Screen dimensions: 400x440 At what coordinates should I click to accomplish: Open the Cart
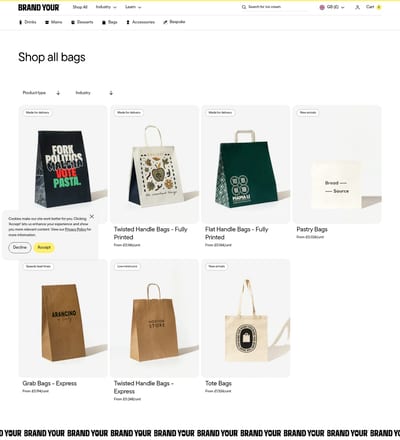tap(373, 7)
